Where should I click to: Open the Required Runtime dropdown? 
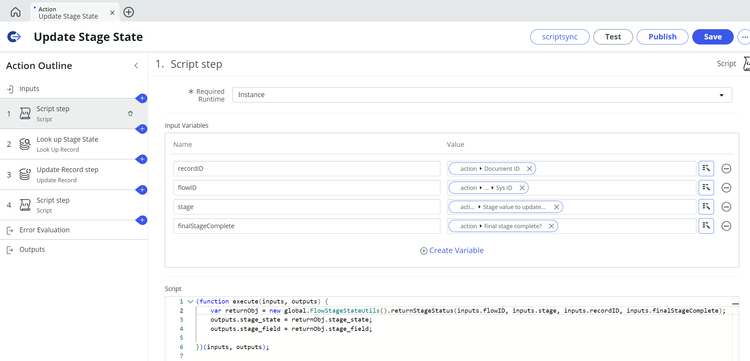[x=482, y=95]
